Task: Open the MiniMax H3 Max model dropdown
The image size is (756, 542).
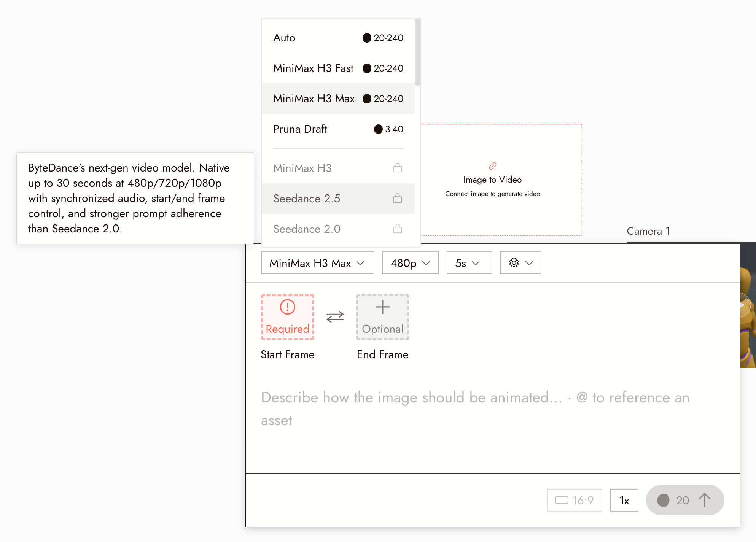Action: [x=317, y=263]
